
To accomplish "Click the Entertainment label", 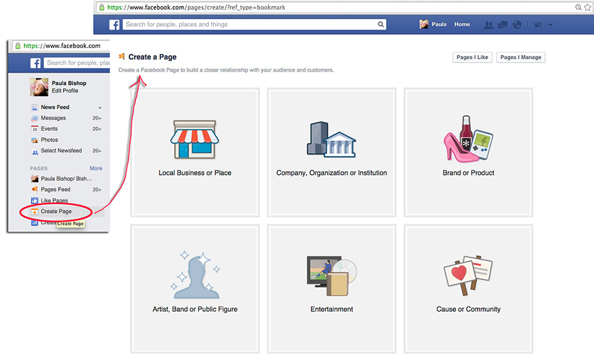I will tap(331, 309).
